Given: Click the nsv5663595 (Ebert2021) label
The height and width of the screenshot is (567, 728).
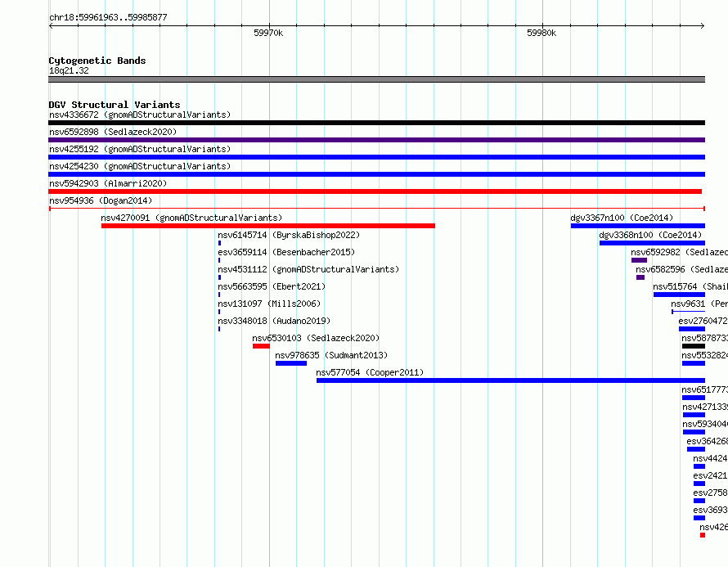Looking at the screenshot, I should (x=272, y=286).
